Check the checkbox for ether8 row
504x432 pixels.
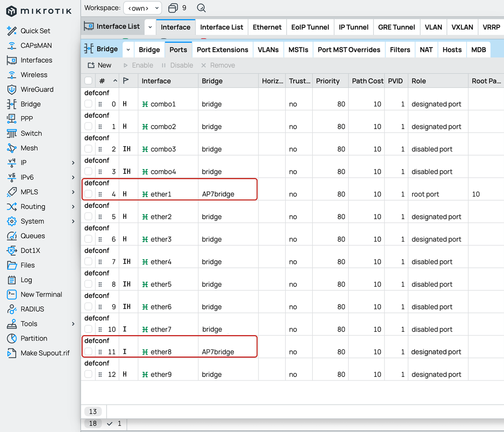pyautogui.click(x=89, y=352)
